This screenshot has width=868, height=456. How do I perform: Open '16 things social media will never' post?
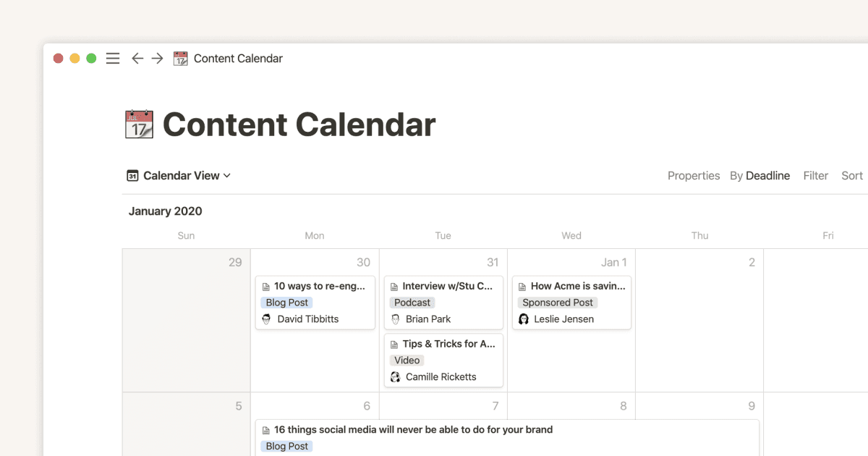point(409,429)
